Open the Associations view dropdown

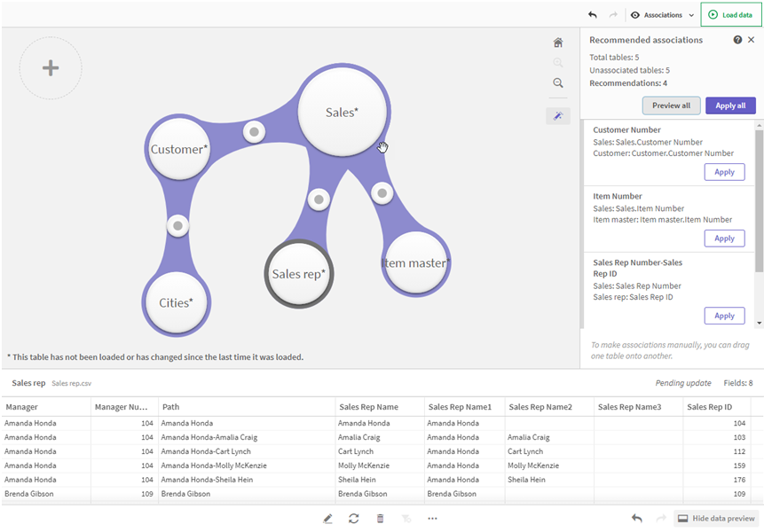click(x=662, y=15)
